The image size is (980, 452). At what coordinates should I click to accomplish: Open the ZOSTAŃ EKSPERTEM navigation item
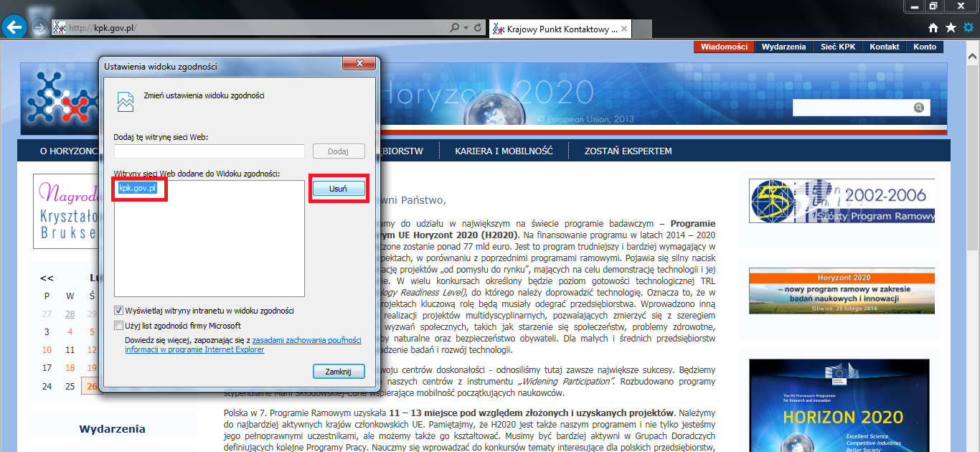(628, 151)
